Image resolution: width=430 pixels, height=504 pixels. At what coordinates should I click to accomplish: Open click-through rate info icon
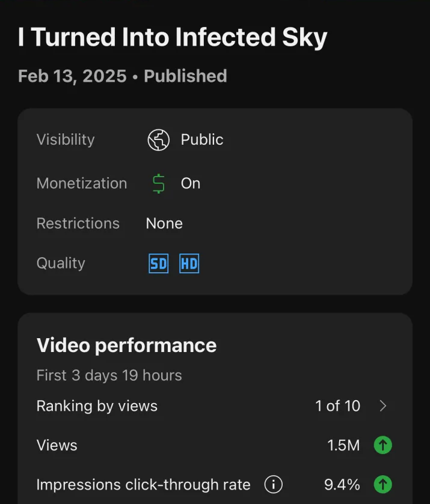[274, 484]
